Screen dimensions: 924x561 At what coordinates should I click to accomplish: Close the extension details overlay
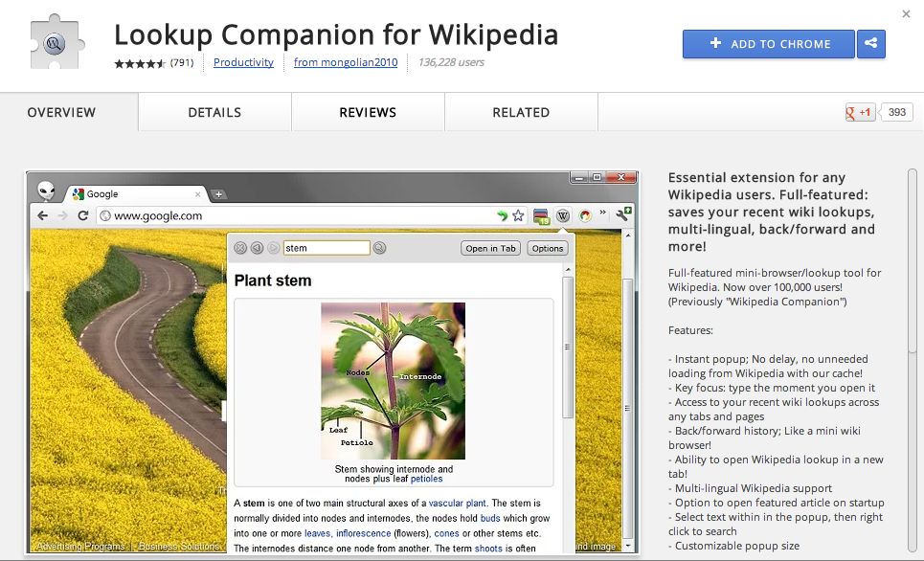click(906, 13)
